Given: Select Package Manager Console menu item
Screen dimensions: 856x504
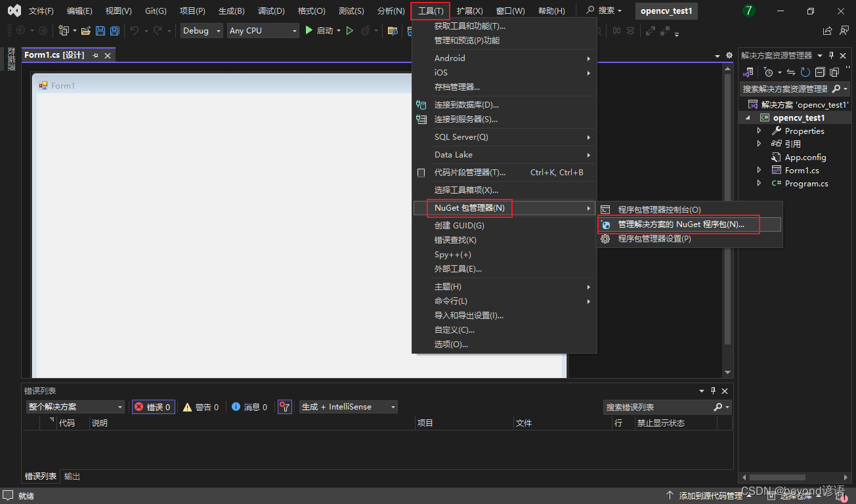Looking at the screenshot, I should point(689,210).
